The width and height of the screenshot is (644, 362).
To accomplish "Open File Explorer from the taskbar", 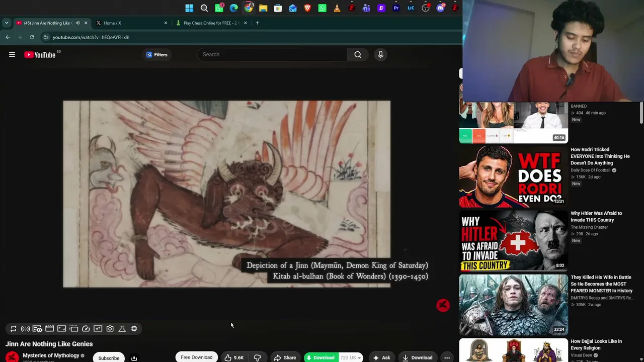I will [263, 8].
